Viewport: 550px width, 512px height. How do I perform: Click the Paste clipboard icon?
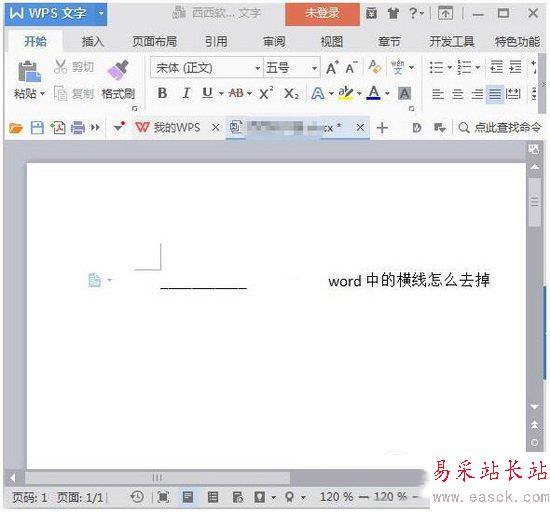pyautogui.click(x=29, y=71)
